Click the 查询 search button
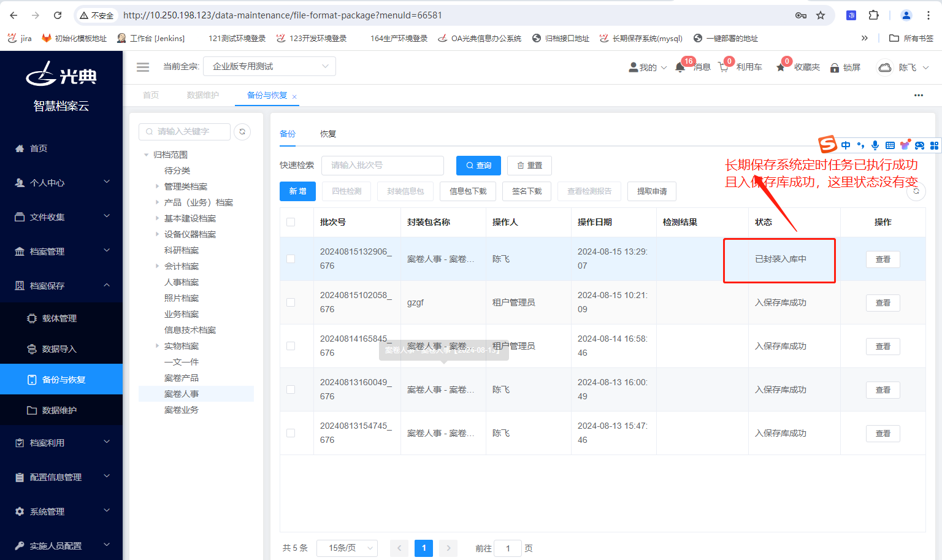This screenshot has width=942, height=560. [478, 166]
